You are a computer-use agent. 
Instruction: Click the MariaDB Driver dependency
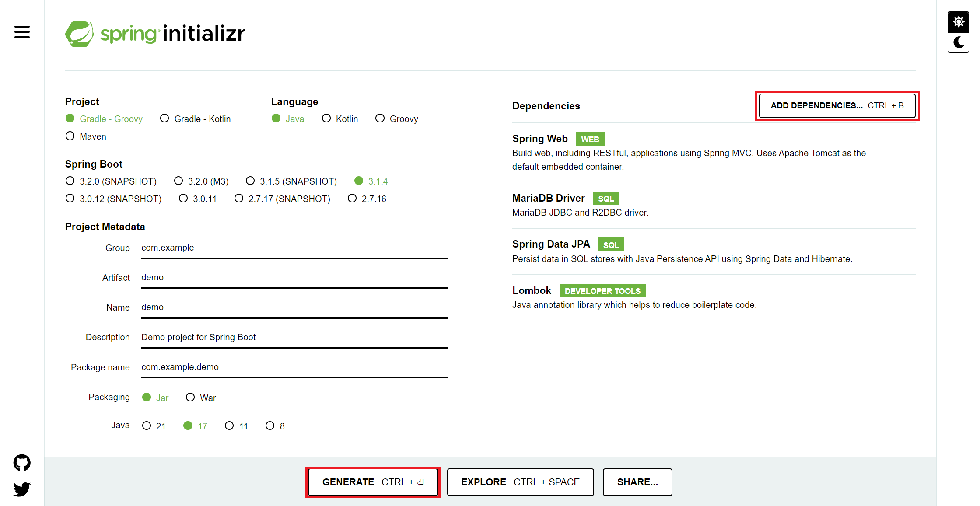548,198
